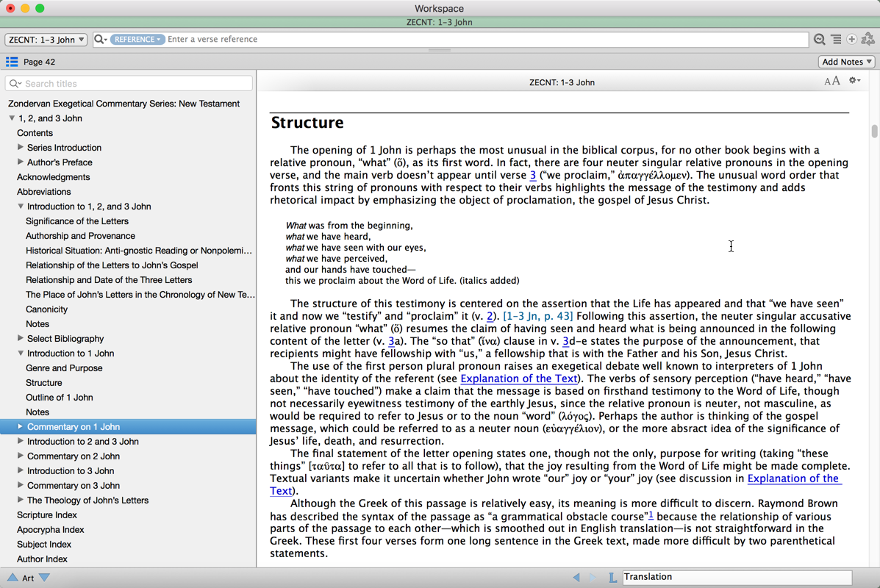The image size is (880, 588).
Task: Expand Commentary on 1 John in sidebar
Action: pos(21,426)
